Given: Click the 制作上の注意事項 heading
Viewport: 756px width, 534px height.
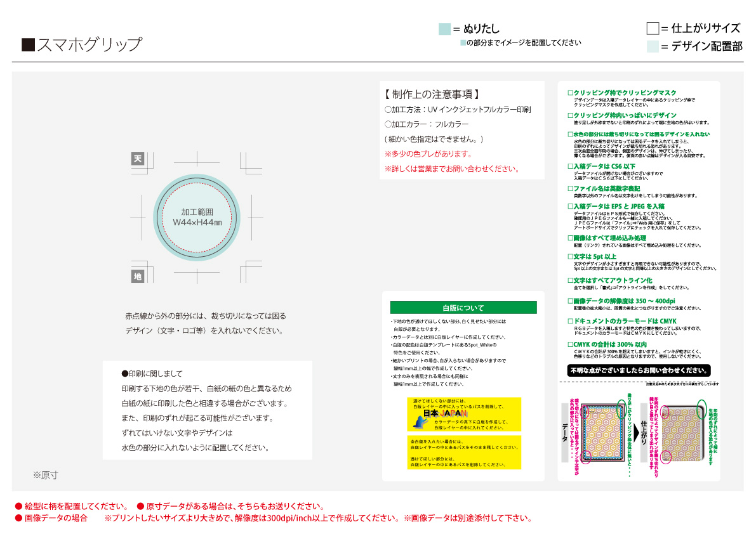Looking at the screenshot, I should 432,94.
